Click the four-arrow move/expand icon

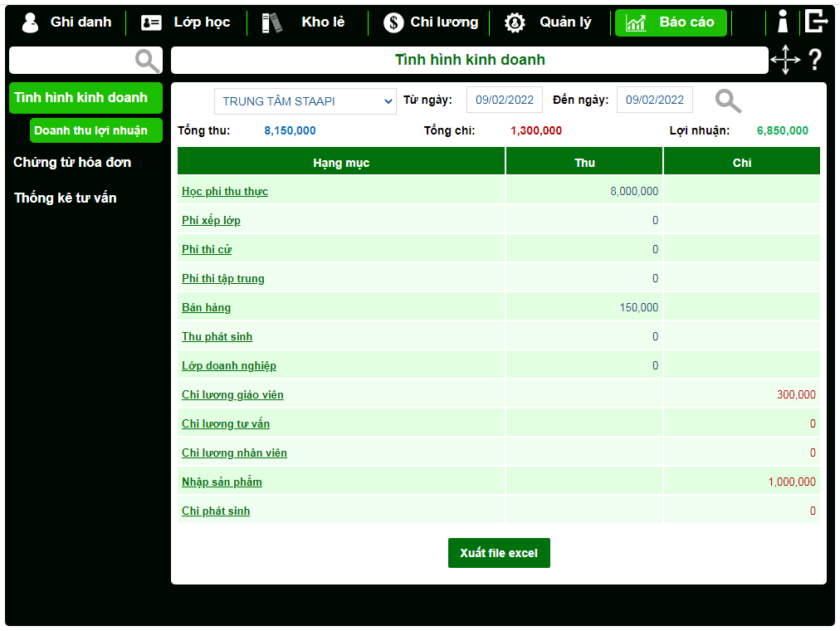pyautogui.click(x=785, y=61)
